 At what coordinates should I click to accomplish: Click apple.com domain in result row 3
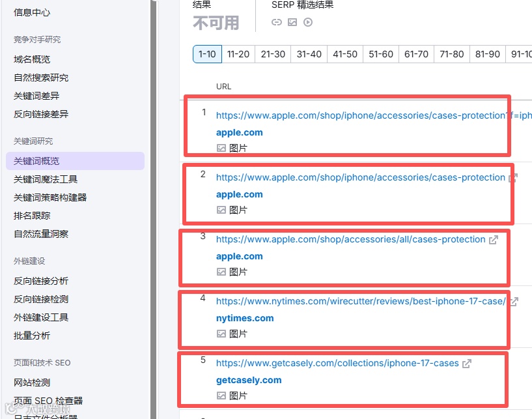point(240,256)
